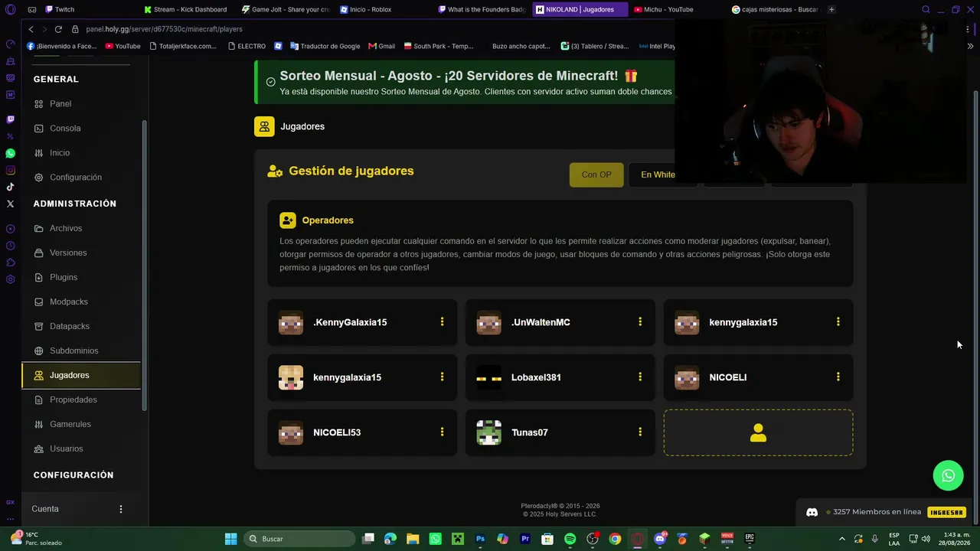This screenshot has height=551, width=980.
Task: Expand the bookmarks overflow chevron
Action: (971, 46)
